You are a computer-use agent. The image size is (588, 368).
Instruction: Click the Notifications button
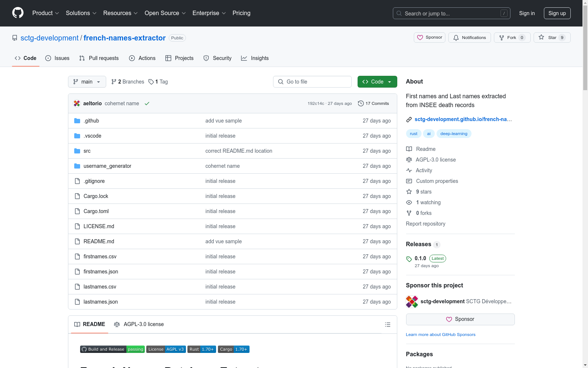[x=470, y=38]
